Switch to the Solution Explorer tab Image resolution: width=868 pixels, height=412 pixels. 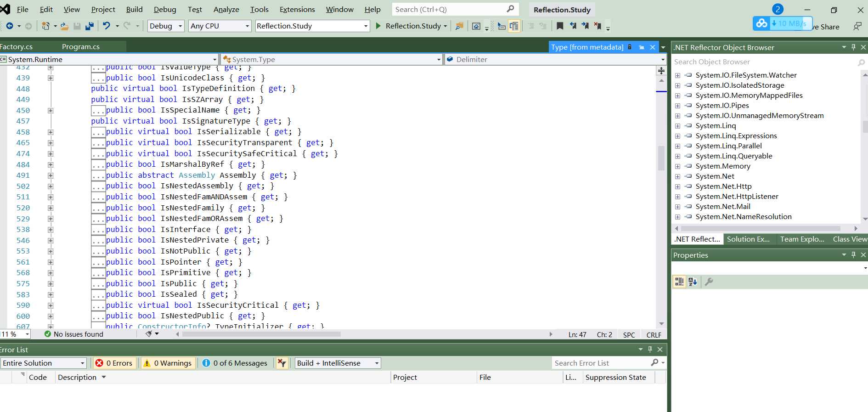pos(748,239)
